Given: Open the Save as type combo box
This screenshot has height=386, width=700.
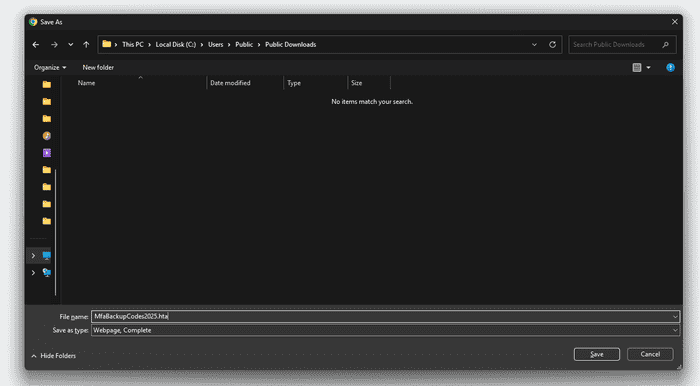Looking at the screenshot, I should 386,330.
